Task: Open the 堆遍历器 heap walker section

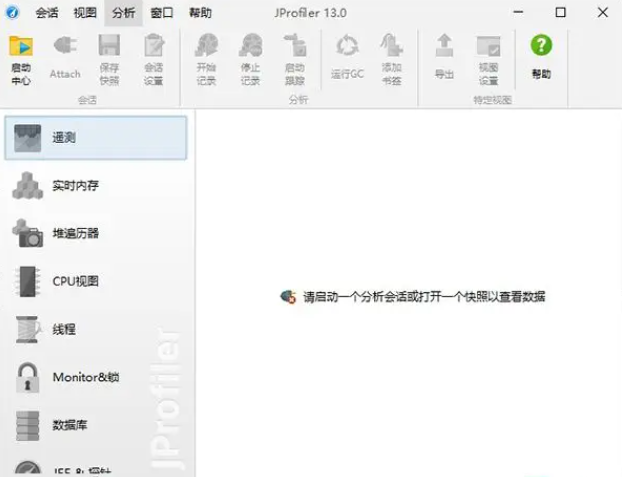Action: tap(96, 233)
